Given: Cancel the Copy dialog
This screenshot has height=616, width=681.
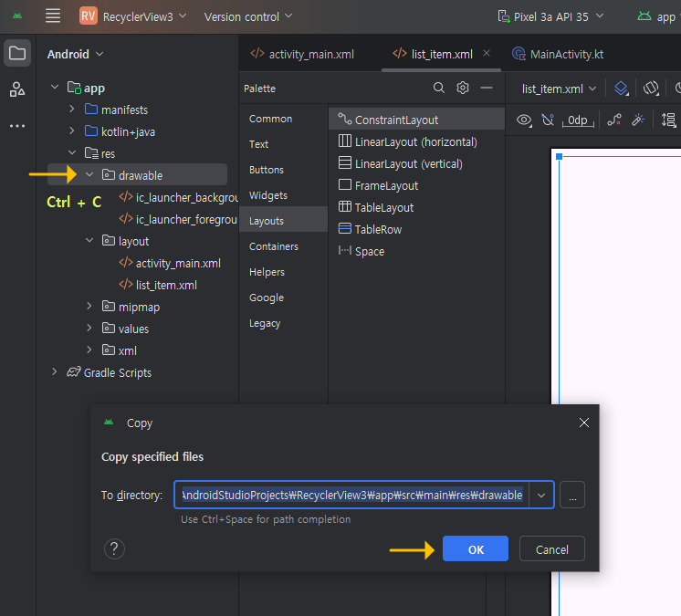Looking at the screenshot, I should click(x=551, y=548).
